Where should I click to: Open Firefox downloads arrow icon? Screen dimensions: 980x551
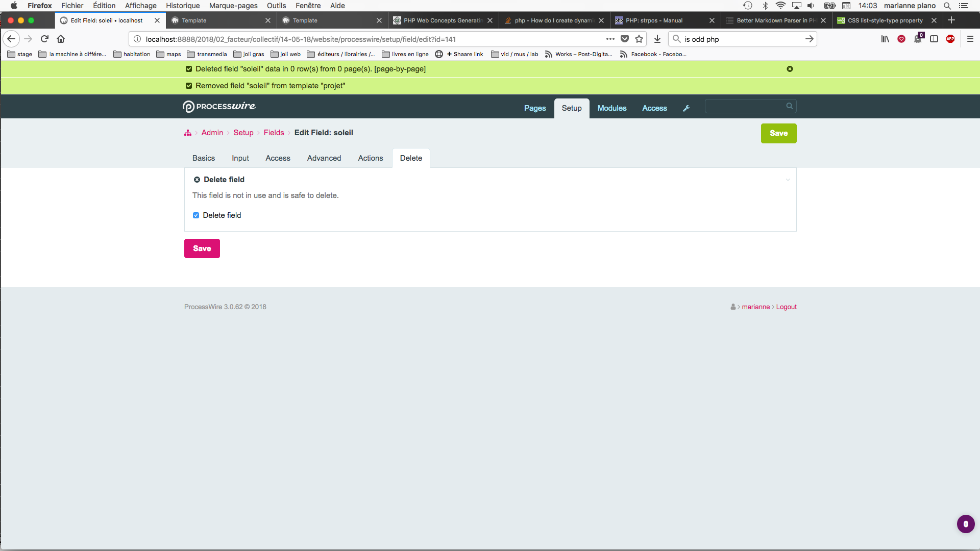point(657,39)
